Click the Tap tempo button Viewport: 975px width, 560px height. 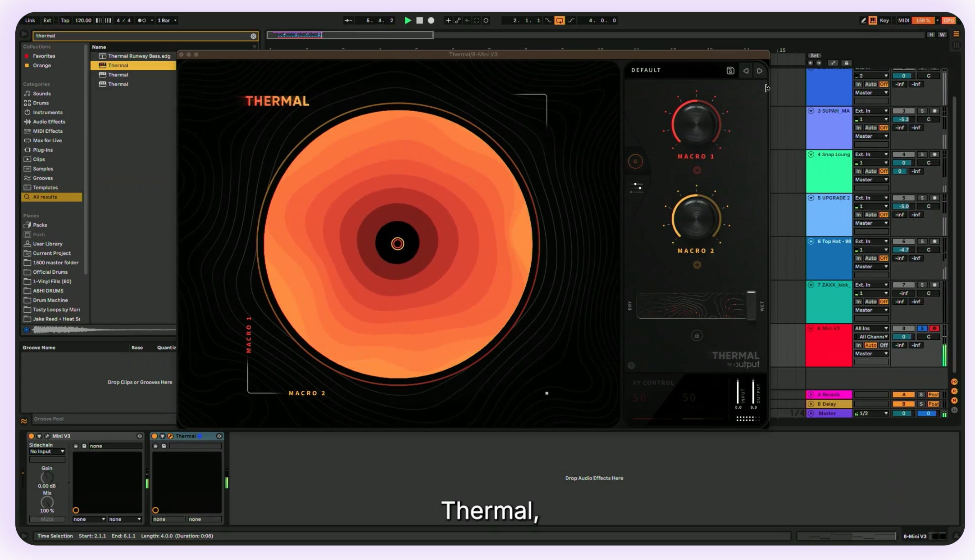[x=65, y=20]
